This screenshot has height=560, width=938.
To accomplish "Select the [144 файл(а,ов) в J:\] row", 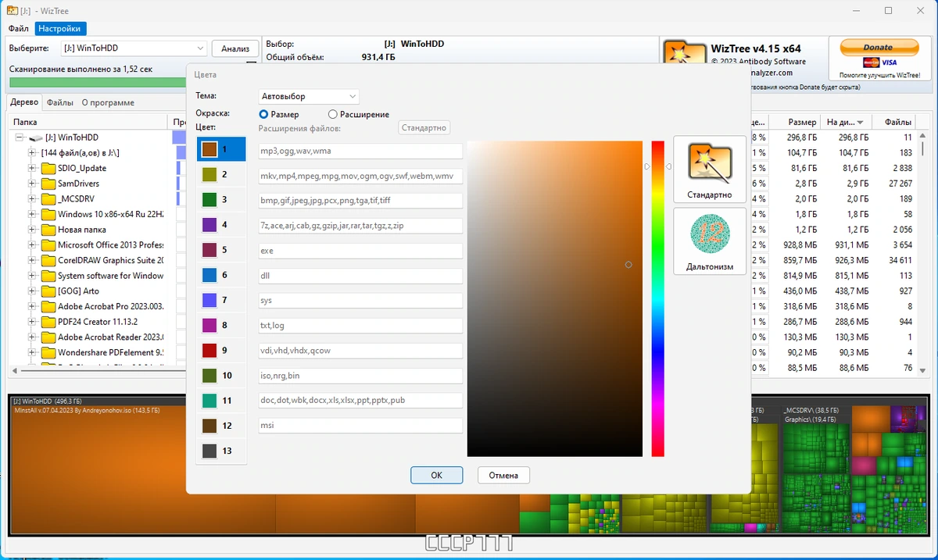I will pyautogui.click(x=81, y=153).
